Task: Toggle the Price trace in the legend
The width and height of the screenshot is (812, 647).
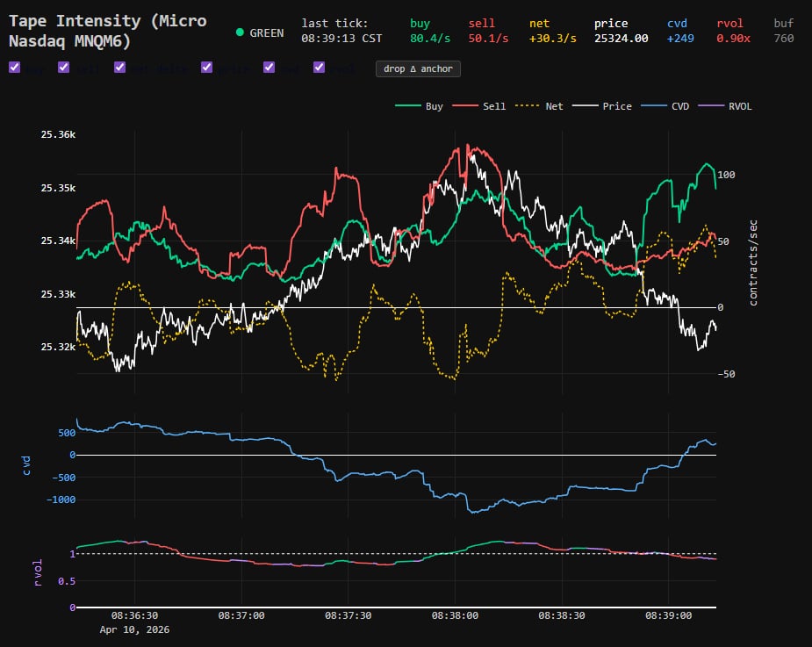Action: click(602, 106)
